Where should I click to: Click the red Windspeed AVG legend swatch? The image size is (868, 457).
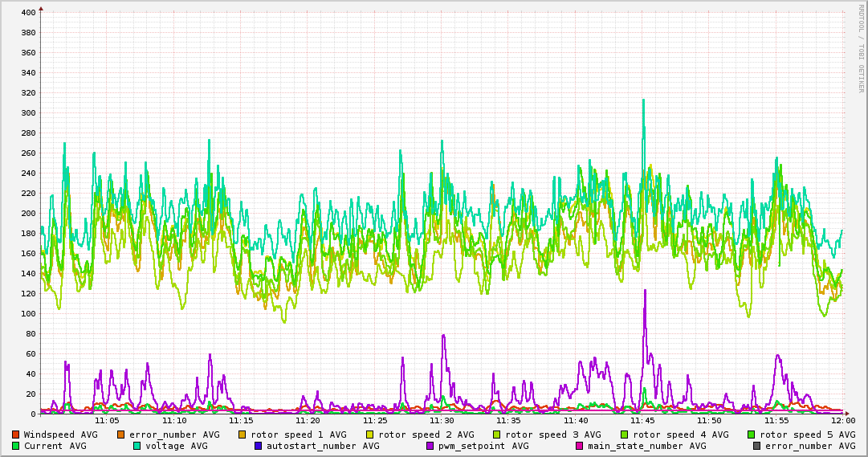[15, 435]
